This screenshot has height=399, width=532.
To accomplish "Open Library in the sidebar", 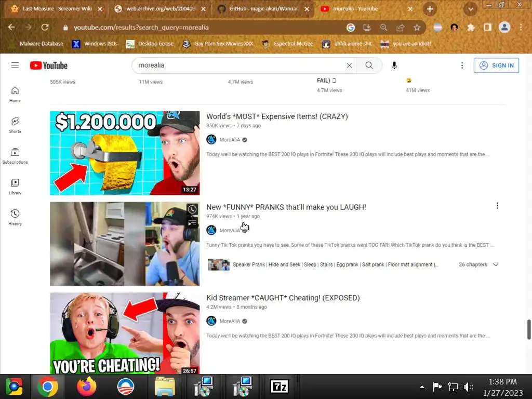I will (x=15, y=187).
